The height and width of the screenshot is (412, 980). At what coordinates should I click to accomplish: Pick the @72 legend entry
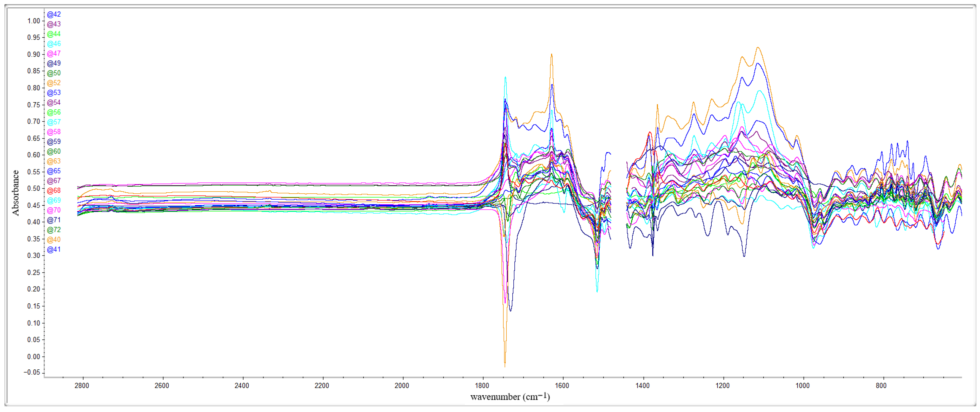click(x=54, y=230)
